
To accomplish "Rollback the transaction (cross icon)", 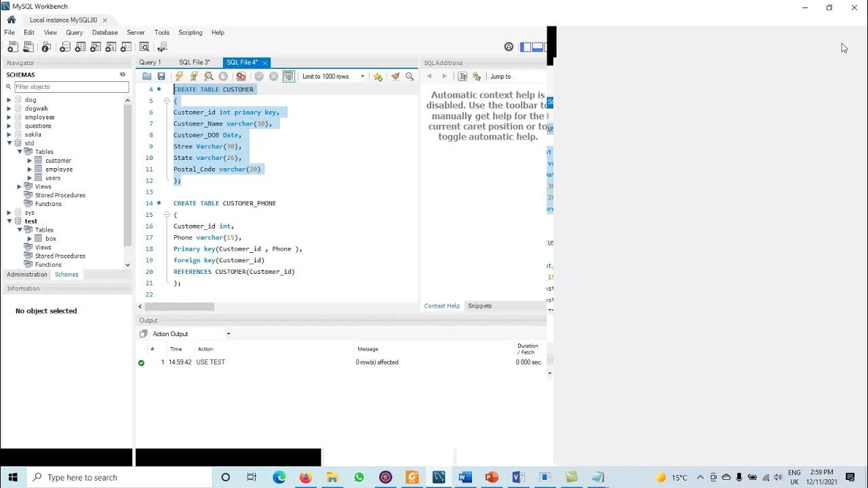I will coord(274,77).
